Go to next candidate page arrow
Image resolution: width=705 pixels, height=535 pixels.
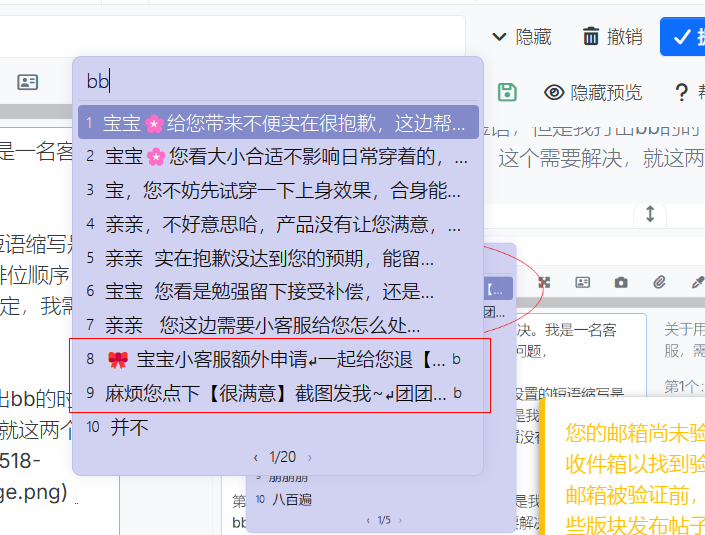(x=309, y=458)
